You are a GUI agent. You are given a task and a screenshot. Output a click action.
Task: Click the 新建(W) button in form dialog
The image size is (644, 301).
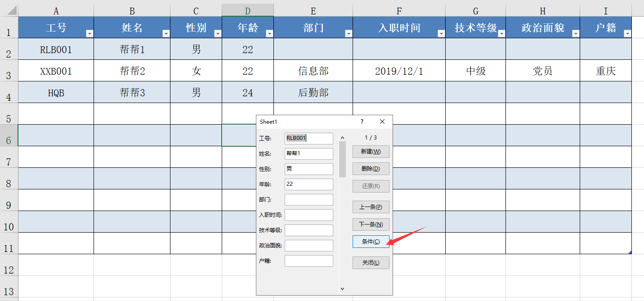[x=371, y=152]
